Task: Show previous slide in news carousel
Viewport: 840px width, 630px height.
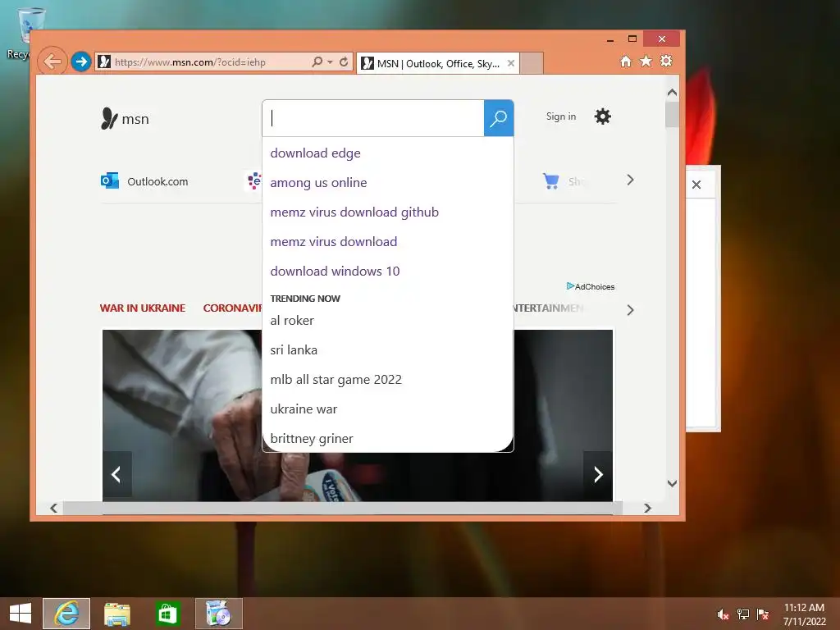Action: pyautogui.click(x=116, y=474)
